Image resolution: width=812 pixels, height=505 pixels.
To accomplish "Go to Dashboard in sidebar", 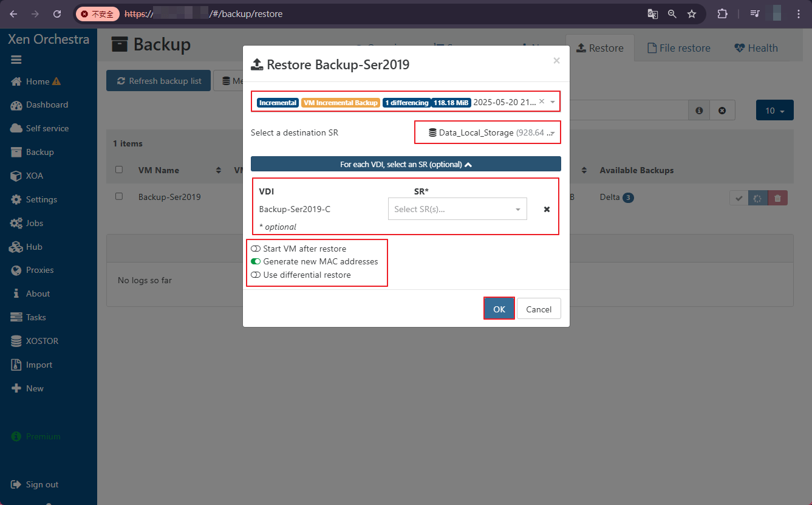I will pos(47,105).
